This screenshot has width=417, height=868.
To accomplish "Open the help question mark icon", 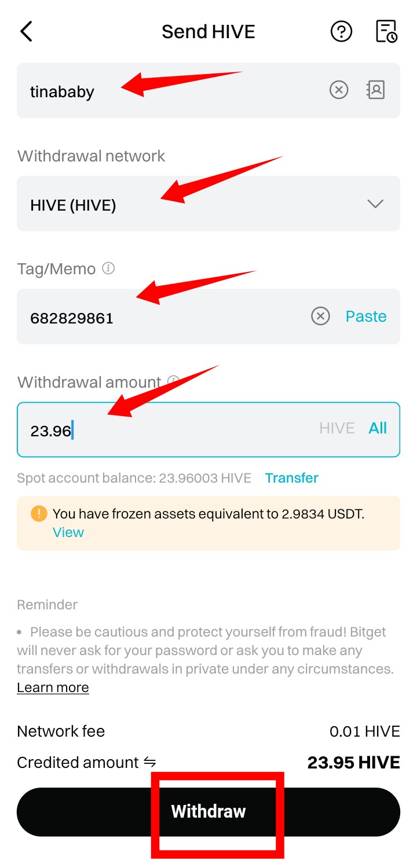I will (x=341, y=31).
